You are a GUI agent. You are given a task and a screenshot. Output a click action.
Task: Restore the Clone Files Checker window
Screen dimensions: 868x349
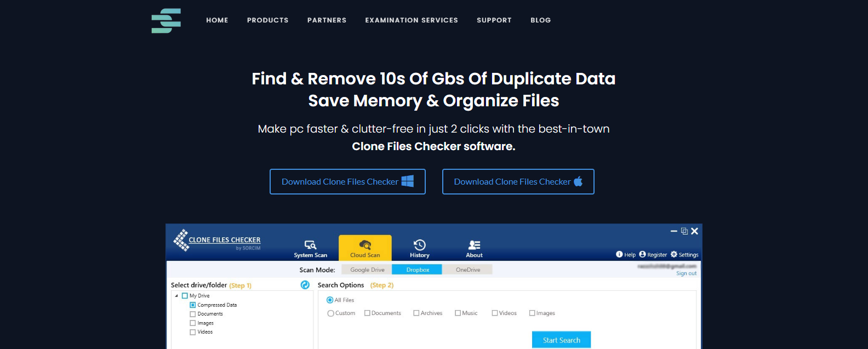[684, 231]
